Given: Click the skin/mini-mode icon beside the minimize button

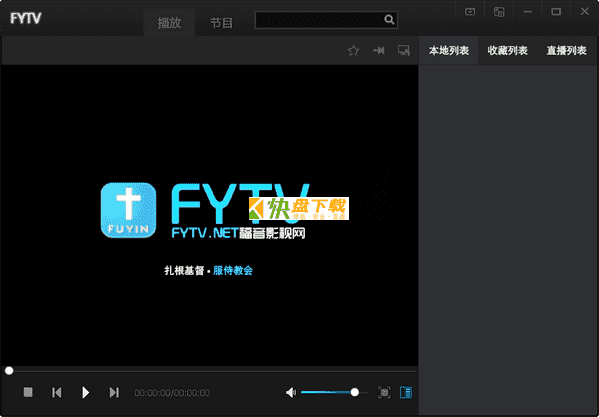Looking at the screenshot, I should click(499, 12).
